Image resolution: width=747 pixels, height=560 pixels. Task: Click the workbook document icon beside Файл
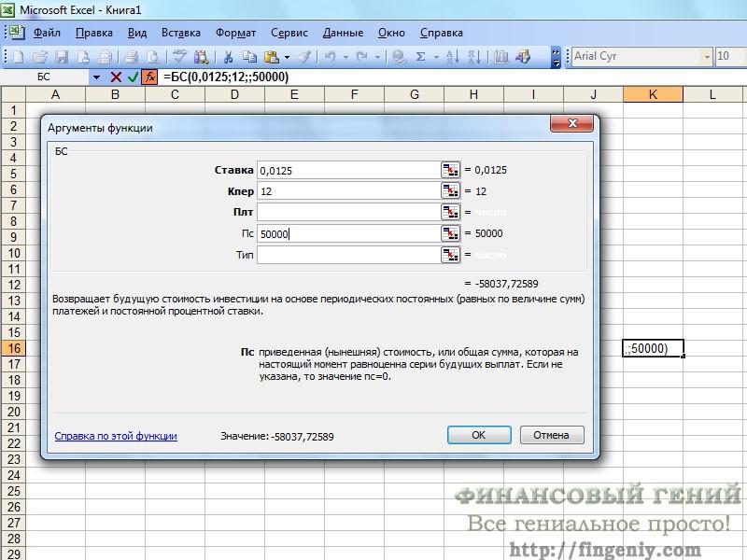(x=17, y=33)
